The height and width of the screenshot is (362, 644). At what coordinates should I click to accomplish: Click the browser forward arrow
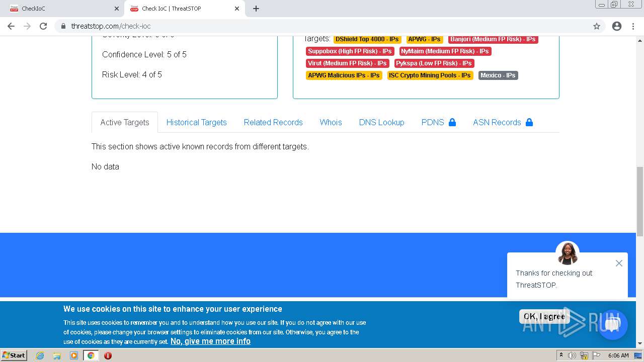(x=27, y=26)
